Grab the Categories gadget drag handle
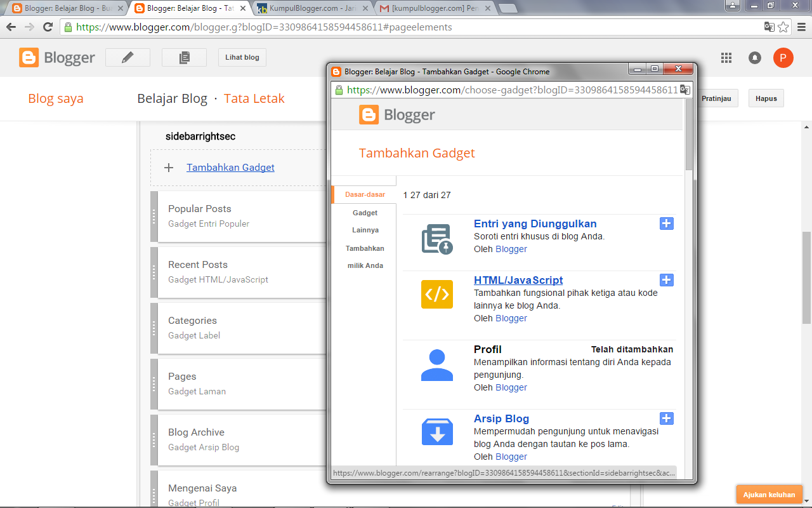The height and width of the screenshot is (508, 812). (154, 328)
